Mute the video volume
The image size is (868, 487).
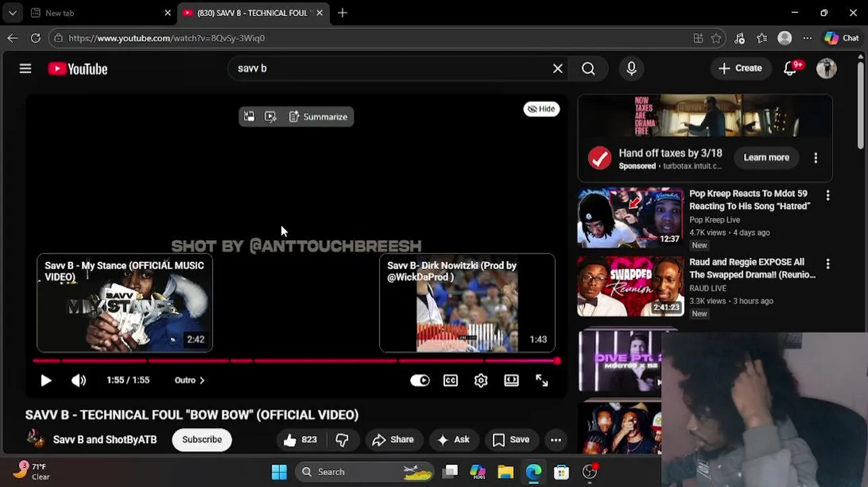coord(78,380)
